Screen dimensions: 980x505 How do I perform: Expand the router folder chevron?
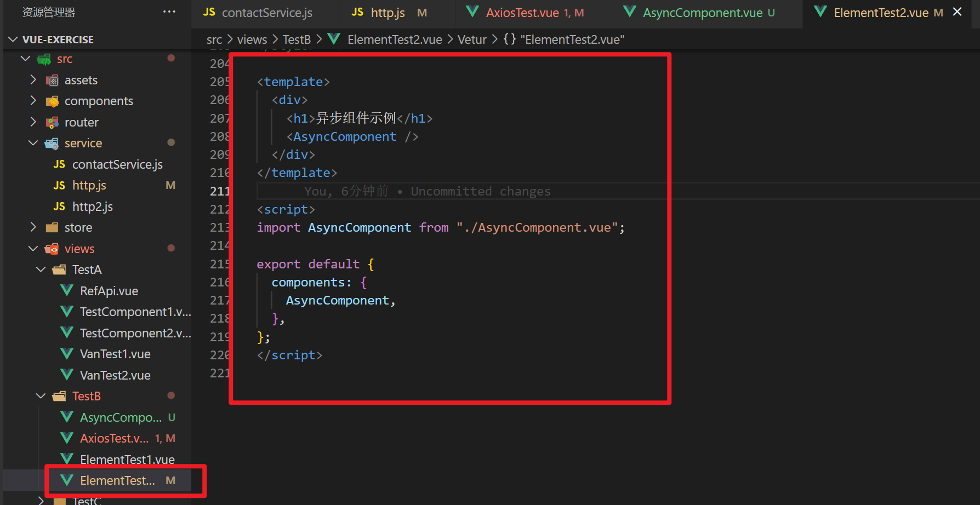33,122
